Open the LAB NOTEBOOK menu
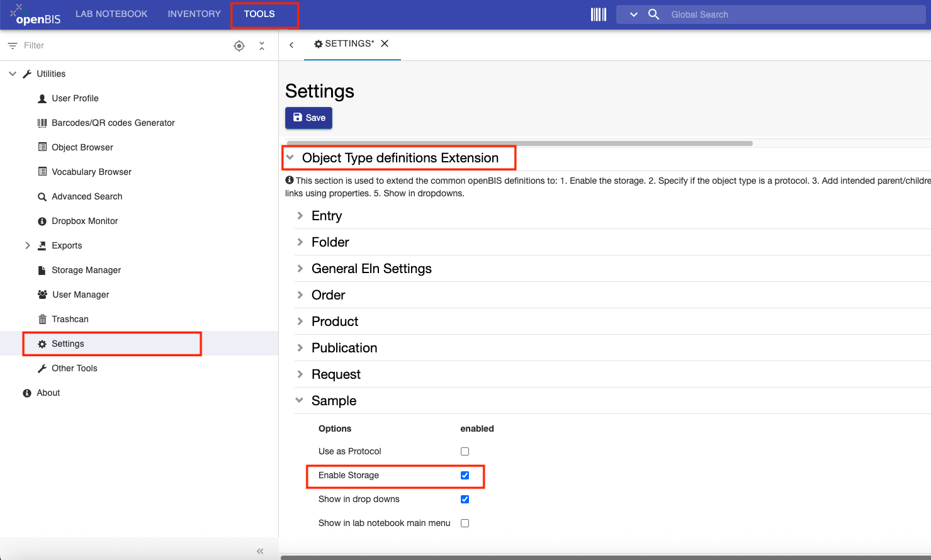Image resolution: width=931 pixels, height=560 pixels. pyautogui.click(x=111, y=14)
